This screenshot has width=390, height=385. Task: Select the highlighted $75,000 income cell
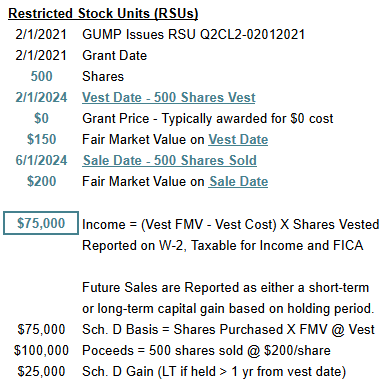coord(41,223)
